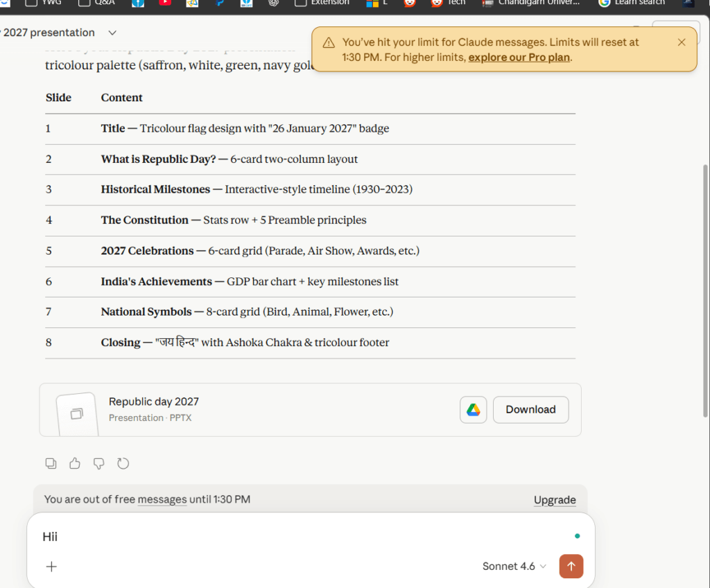Send the message with the orange arrow
710x588 pixels.
pyautogui.click(x=571, y=567)
